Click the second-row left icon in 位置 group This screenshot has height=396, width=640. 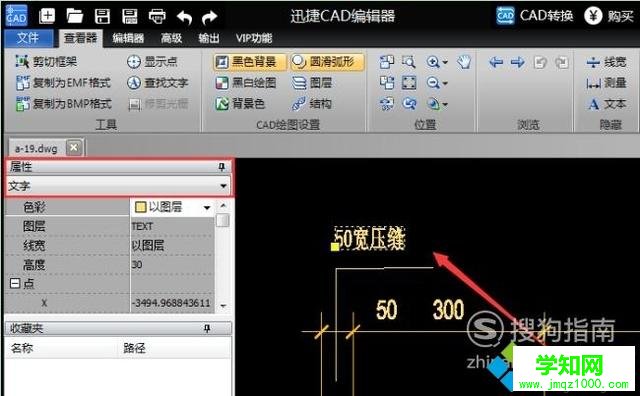[387, 83]
